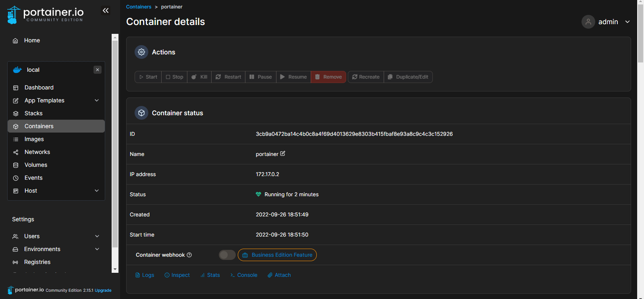
Task: Click Containers breadcrumb link
Action: click(139, 7)
